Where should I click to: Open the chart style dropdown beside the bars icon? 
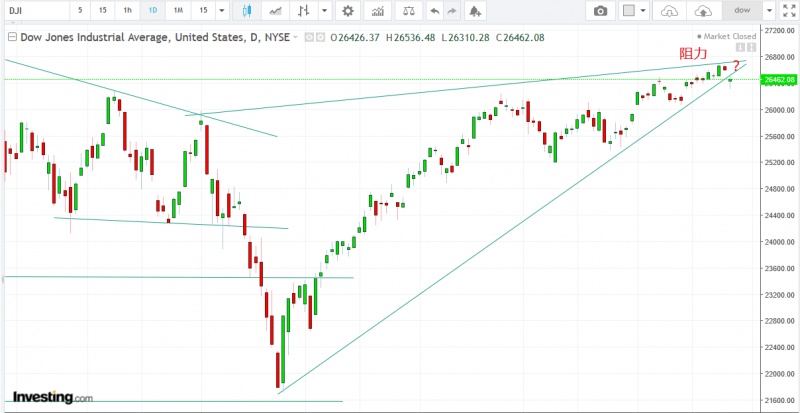(x=325, y=11)
